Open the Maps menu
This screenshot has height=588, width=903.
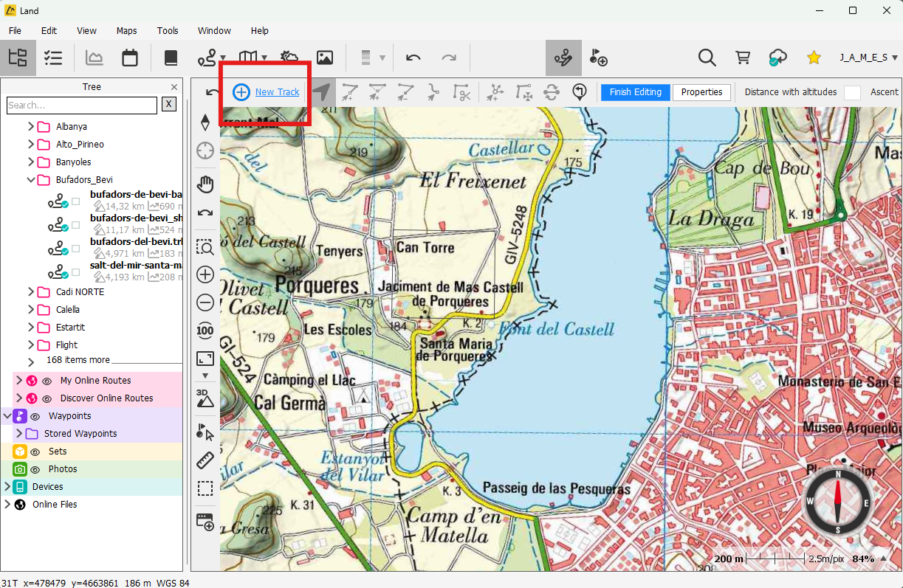(x=126, y=31)
